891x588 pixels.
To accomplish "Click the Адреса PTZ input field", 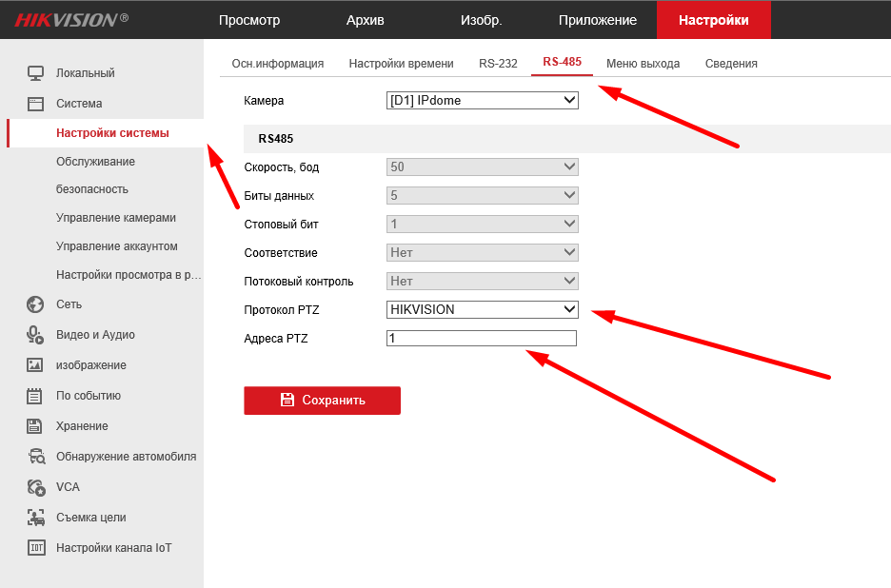I will tap(481, 339).
